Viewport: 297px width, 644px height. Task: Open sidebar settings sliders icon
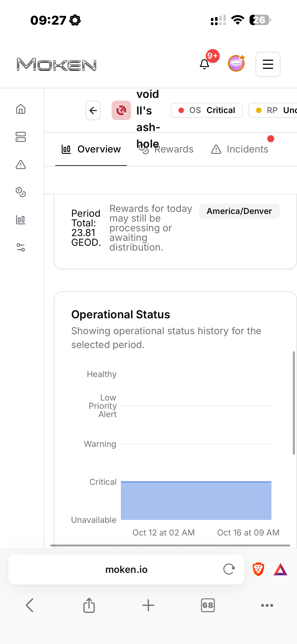(x=21, y=248)
